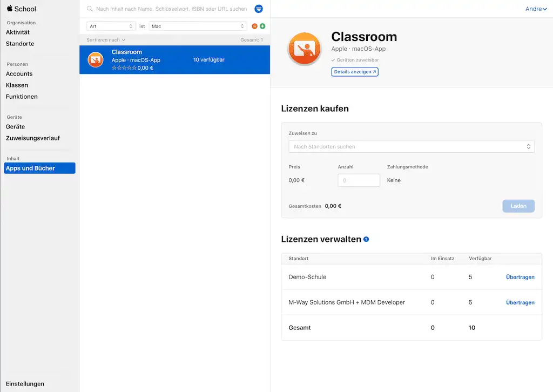
Task: Expand the Sortieren nach menu
Action: (106, 40)
